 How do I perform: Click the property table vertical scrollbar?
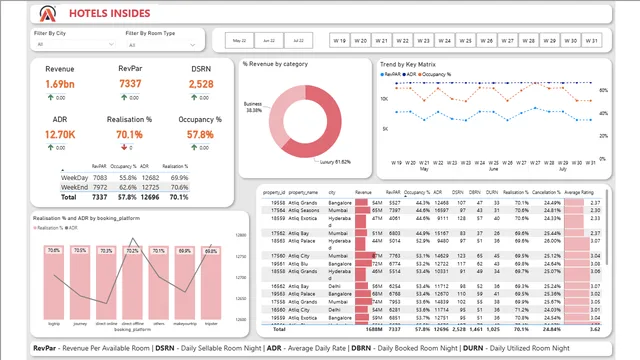coord(607,227)
